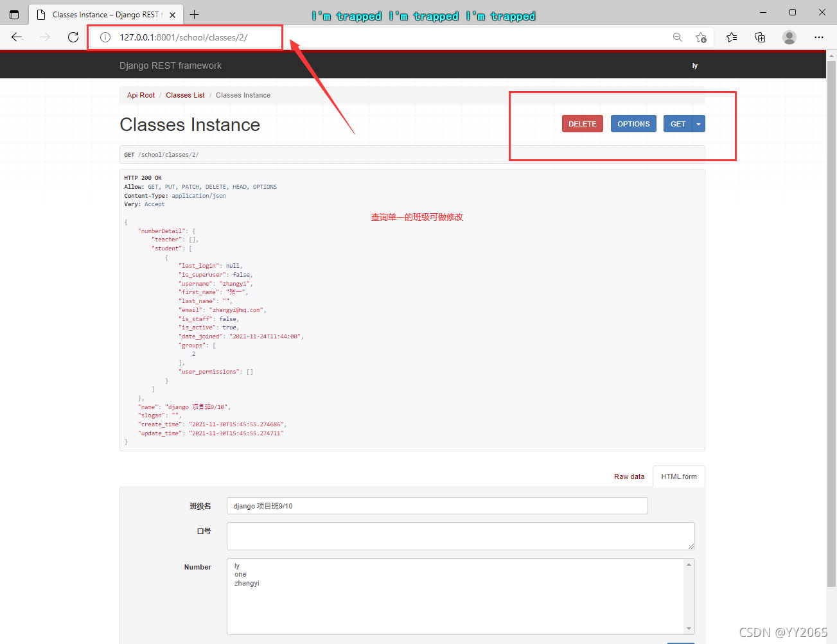Click the HTTP 200 OK status text
The width and height of the screenshot is (837, 644).
tap(143, 178)
